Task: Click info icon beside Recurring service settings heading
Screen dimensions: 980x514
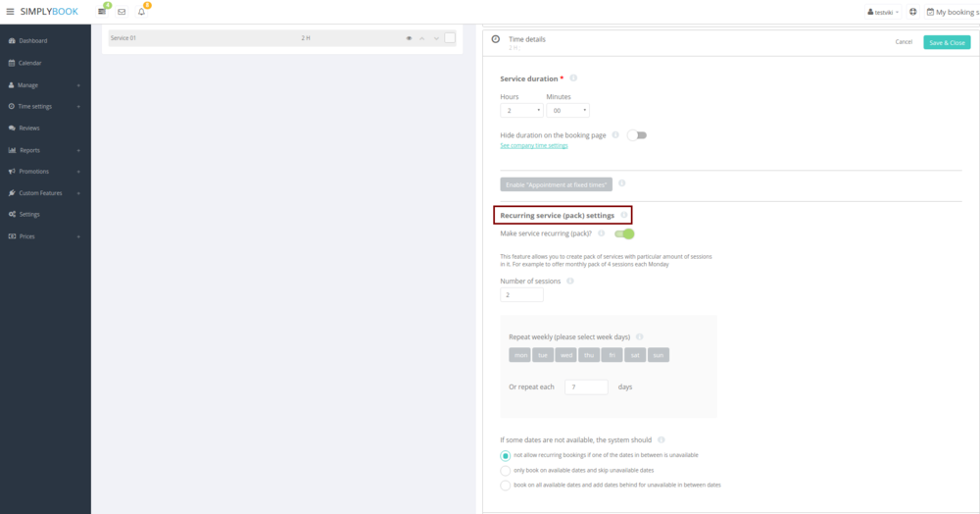Action: tap(624, 215)
